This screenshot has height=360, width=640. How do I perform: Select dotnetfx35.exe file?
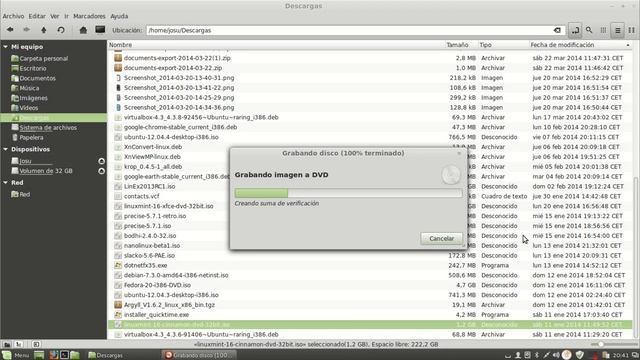[145, 265]
